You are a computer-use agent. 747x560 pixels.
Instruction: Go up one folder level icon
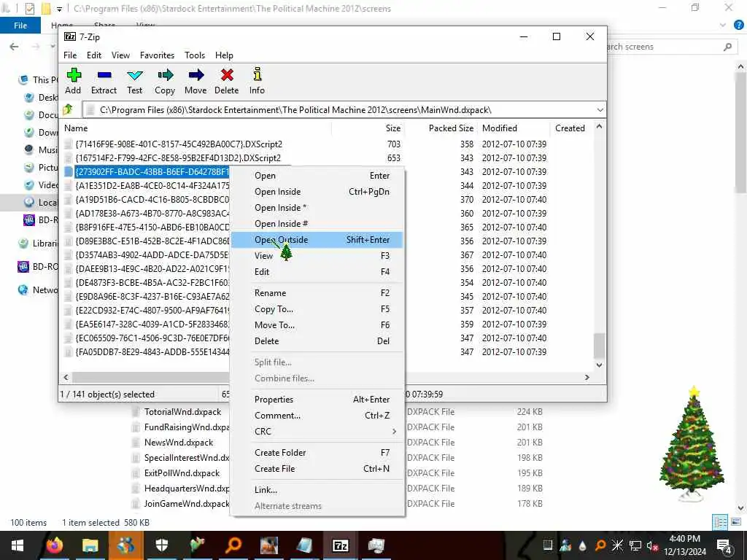tap(68, 109)
